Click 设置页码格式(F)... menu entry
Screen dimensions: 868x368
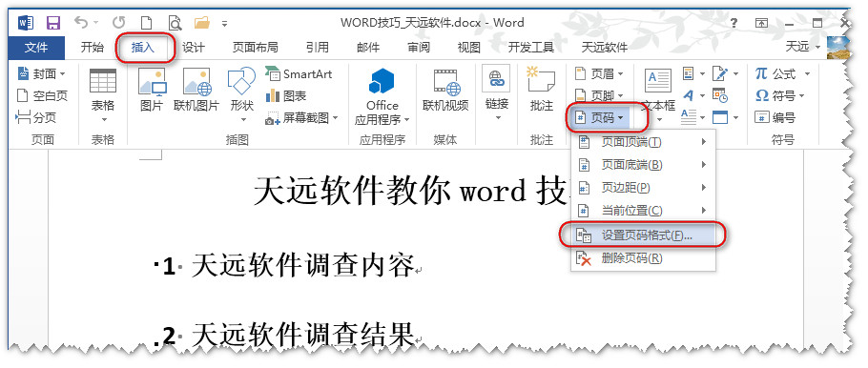[x=644, y=235]
